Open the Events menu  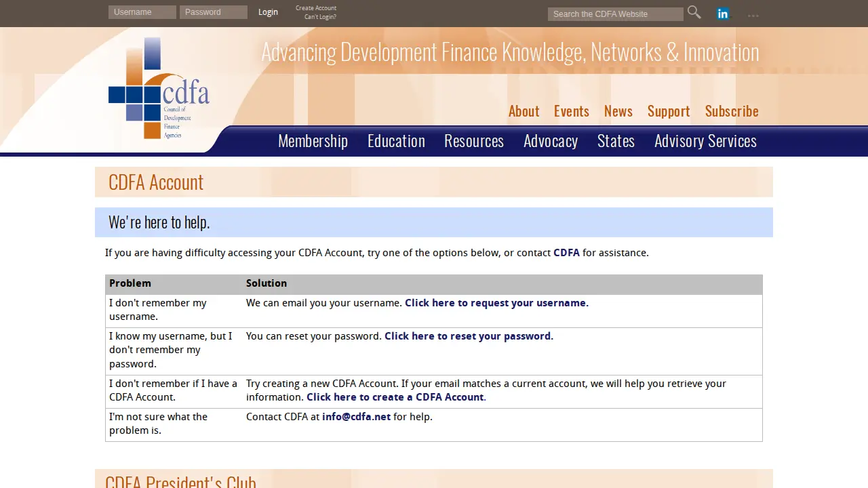(572, 111)
